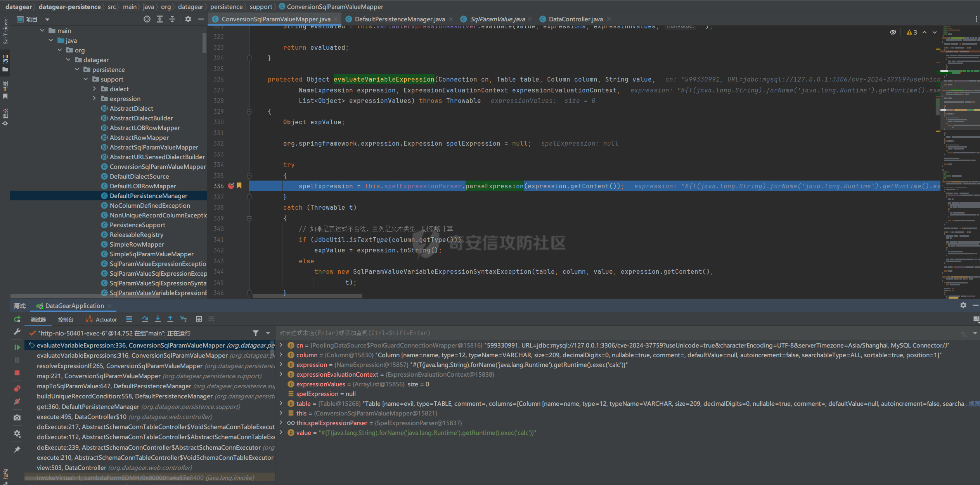Focus evaluate expression input field
The height and width of the screenshot is (485, 980).
point(617,333)
